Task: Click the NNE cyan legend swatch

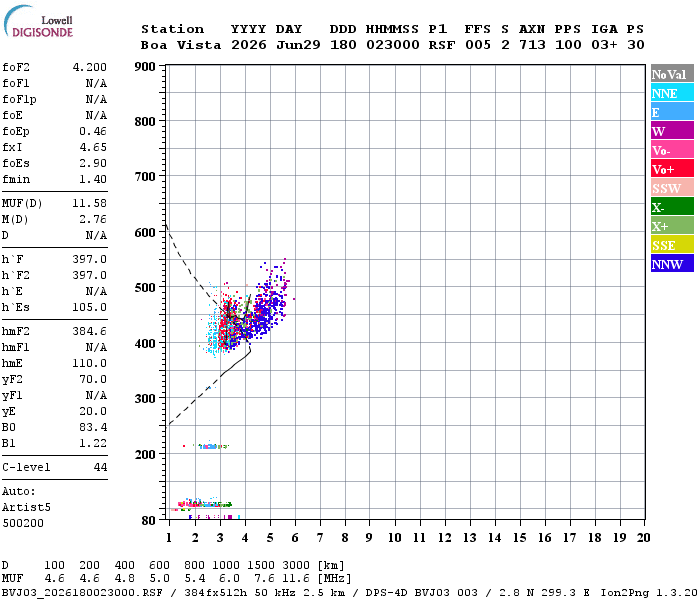Action: point(672,93)
